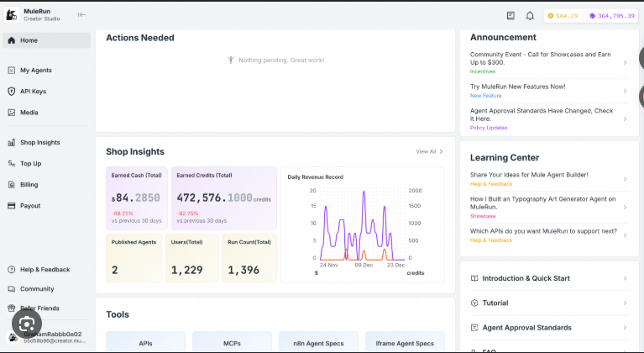This screenshot has width=644, height=353.
Task: Open n8n Agent Specs card
Action: (318, 342)
